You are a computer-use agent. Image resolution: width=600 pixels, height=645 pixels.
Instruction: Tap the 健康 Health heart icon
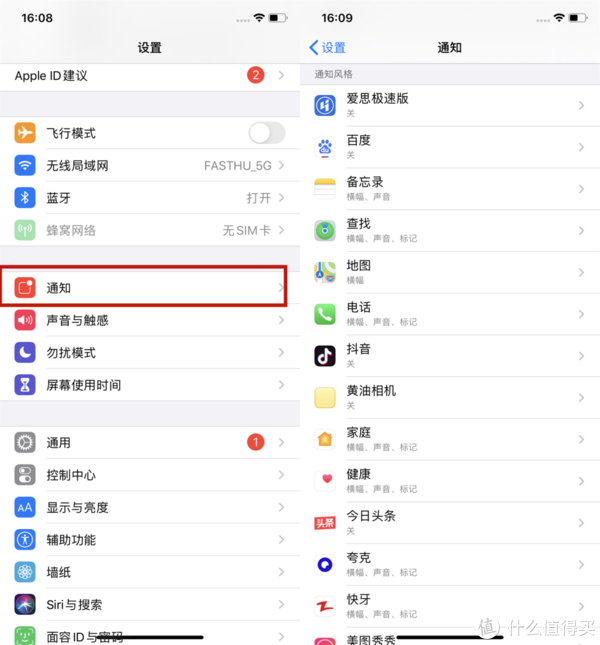tap(325, 481)
